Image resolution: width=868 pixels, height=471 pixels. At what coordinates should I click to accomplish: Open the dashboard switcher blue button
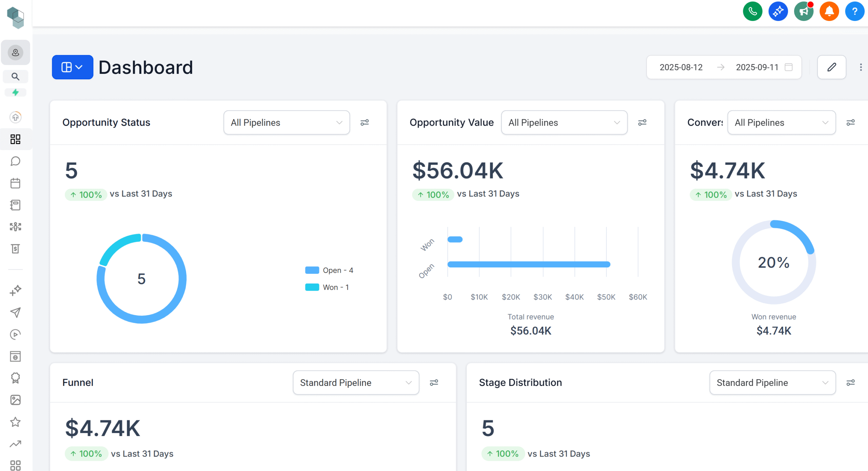[72, 67]
